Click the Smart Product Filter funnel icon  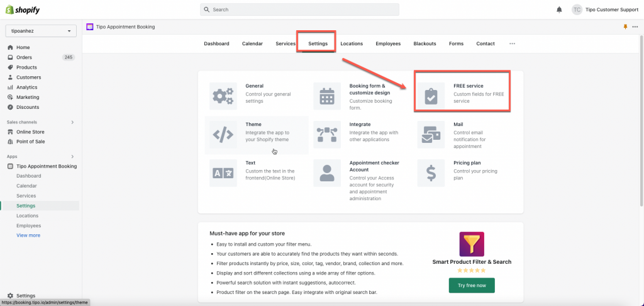[472, 244]
